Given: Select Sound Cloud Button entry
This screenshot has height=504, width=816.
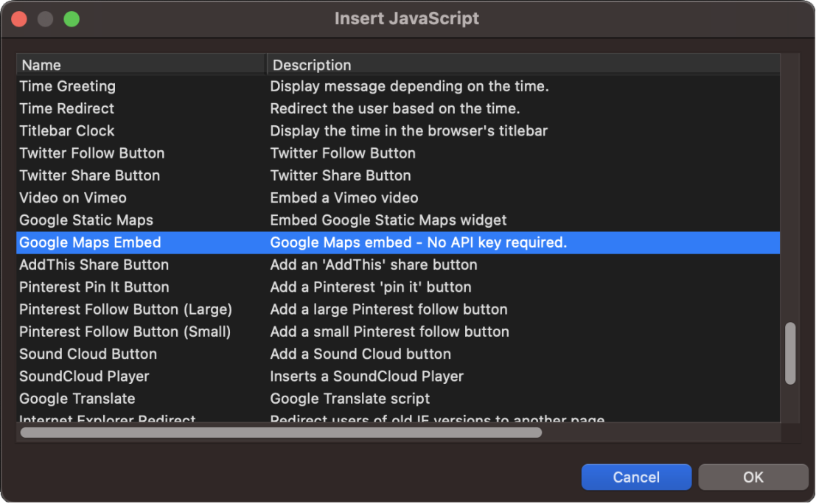Looking at the screenshot, I should pyautogui.click(x=88, y=354).
